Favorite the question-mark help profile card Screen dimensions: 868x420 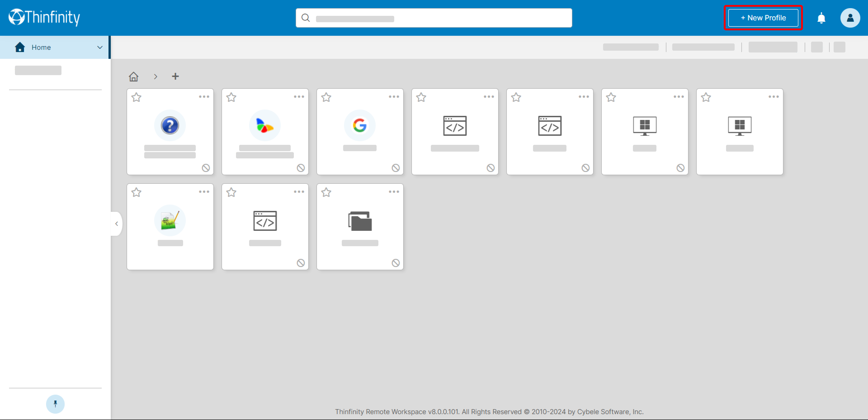coord(136,98)
